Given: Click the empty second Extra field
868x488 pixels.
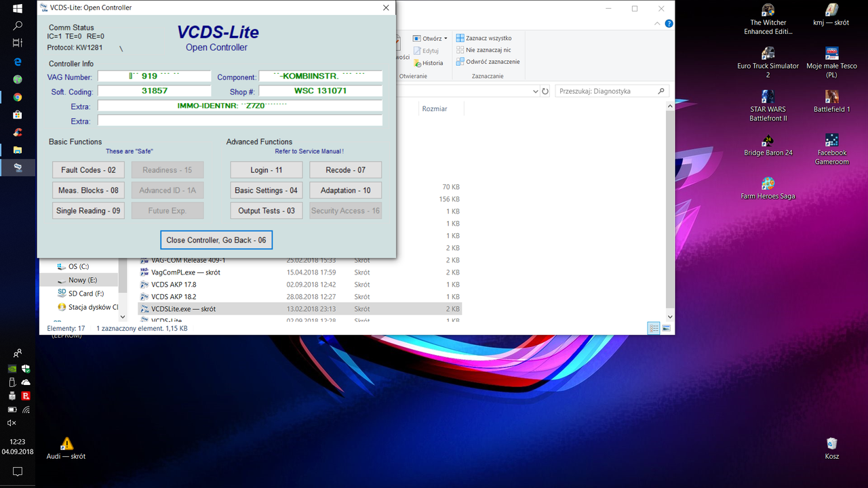Looking at the screenshot, I should click(x=240, y=121).
